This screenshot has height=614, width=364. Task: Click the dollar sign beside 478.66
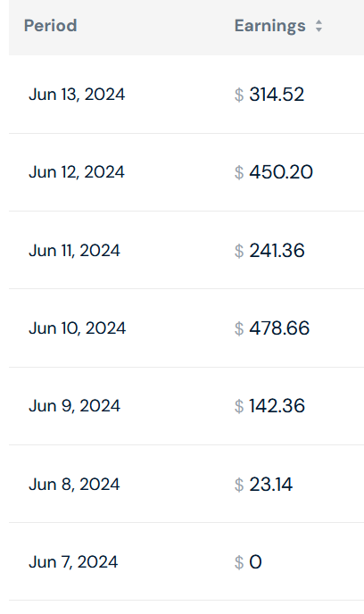[239, 328]
